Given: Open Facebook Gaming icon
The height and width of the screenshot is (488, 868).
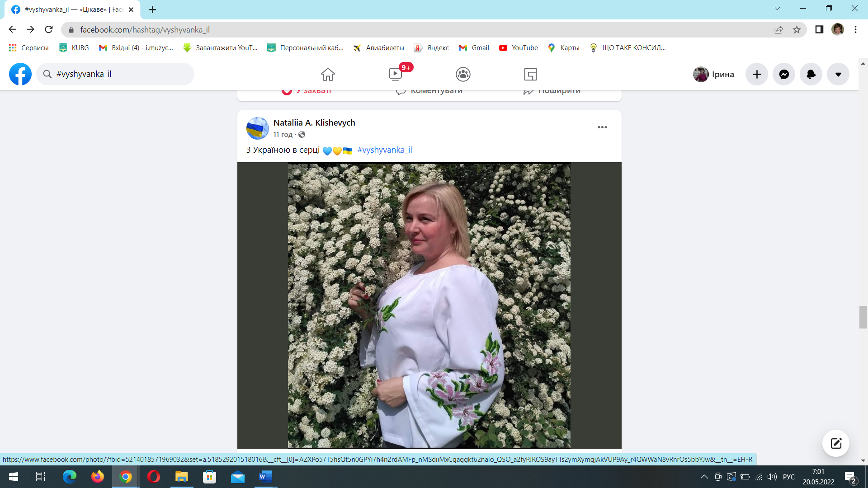Looking at the screenshot, I should (x=530, y=74).
